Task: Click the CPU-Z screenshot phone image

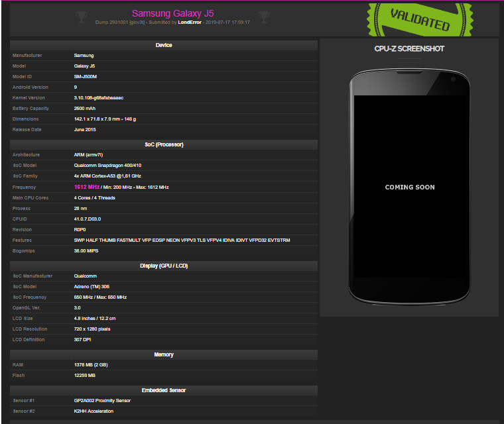Action: (x=409, y=186)
